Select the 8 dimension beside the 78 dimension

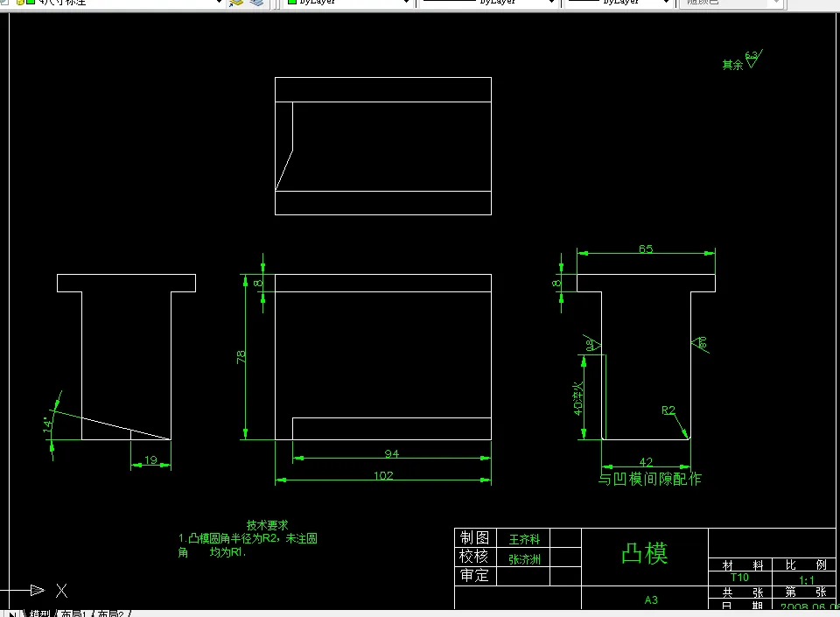pos(257,283)
